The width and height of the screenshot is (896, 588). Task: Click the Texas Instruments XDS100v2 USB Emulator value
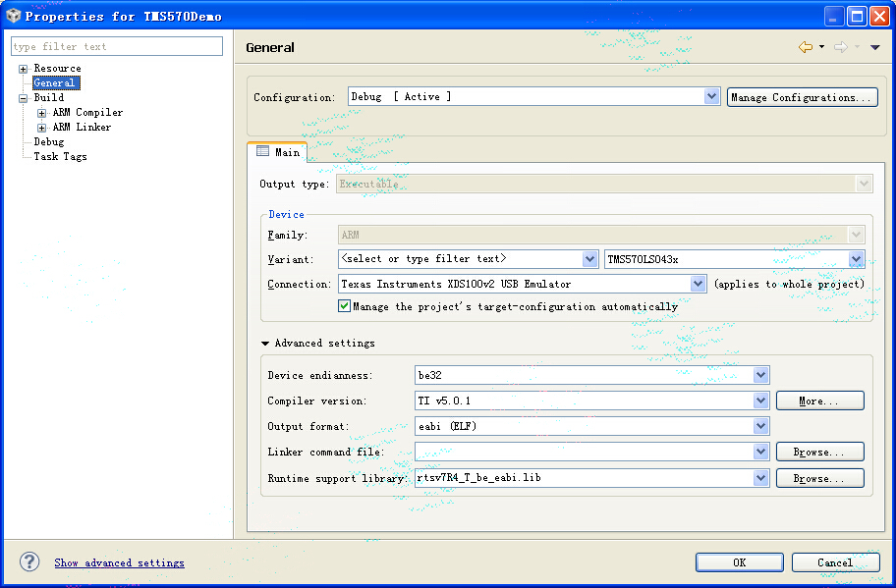[456, 284]
